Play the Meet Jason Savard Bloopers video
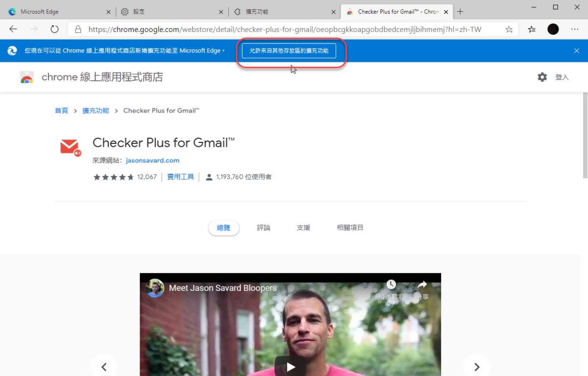This screenshot has height=376, width=588. 291,366
